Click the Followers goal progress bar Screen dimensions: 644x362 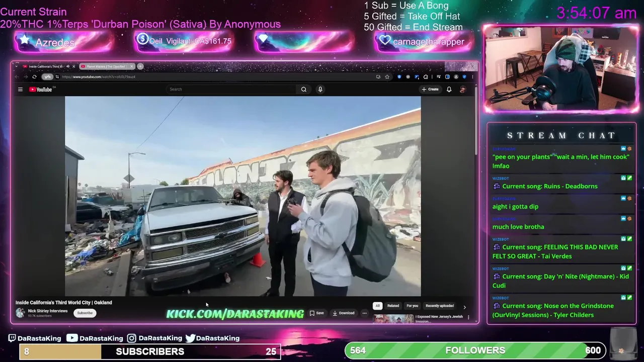(475, 350)
